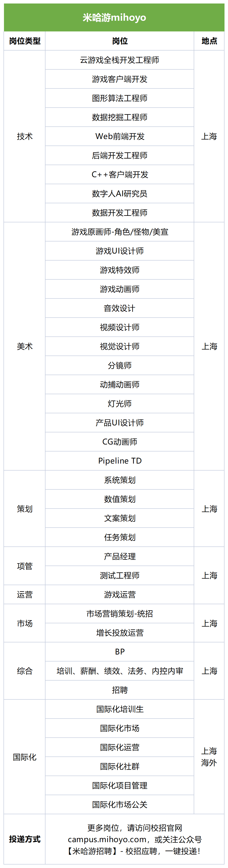This screenshot has height=868, width=228.
Task: Click the 米哈游mihoyo green header banner
Action: tap(114, 17)
